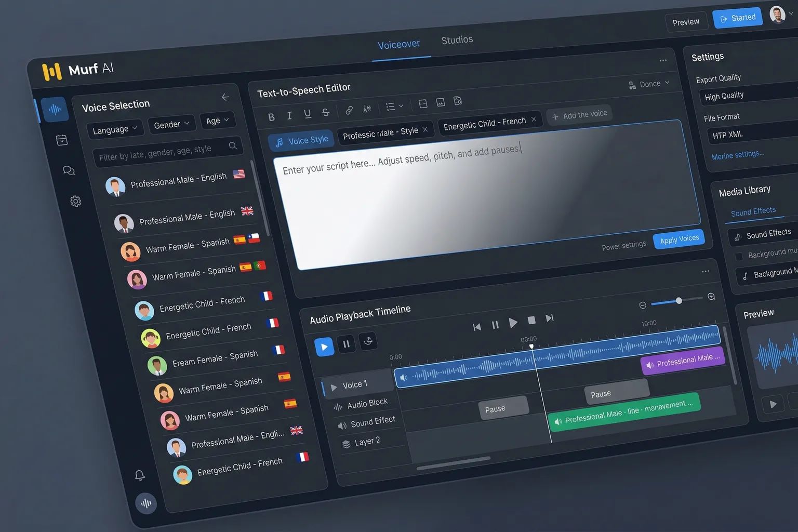Click the playhead marker on the timeline ruler

click(x=531, y=347)
